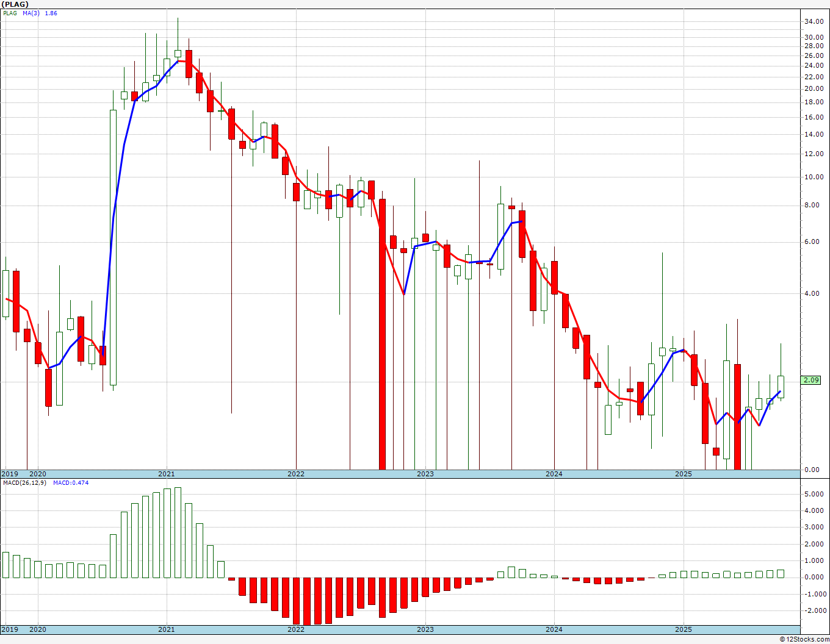Click the 20.00 price axis label
Viewport: 830px width, 644px height.
tap(814, 89)
